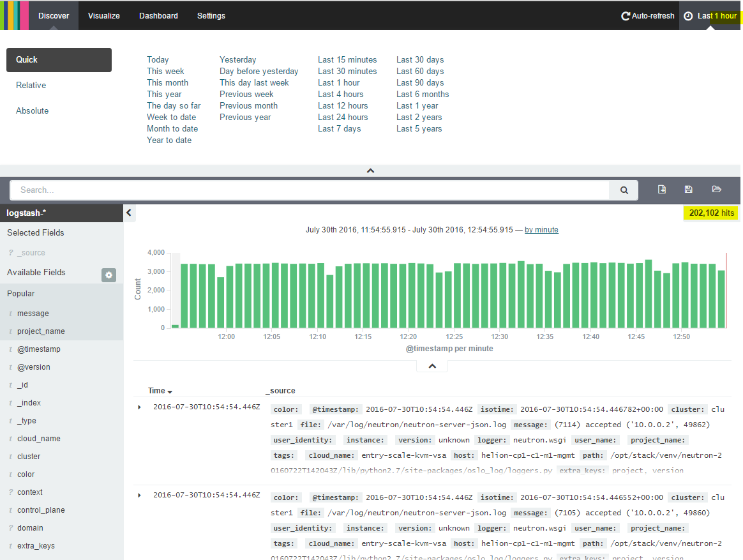Open field settings gear icon
743x560 pixels.
tap(109, 275)
